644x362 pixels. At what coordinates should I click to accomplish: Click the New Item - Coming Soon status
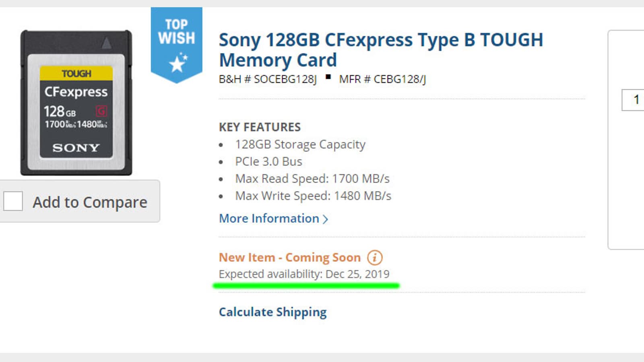pyautogui.click(x=289, y=257)
